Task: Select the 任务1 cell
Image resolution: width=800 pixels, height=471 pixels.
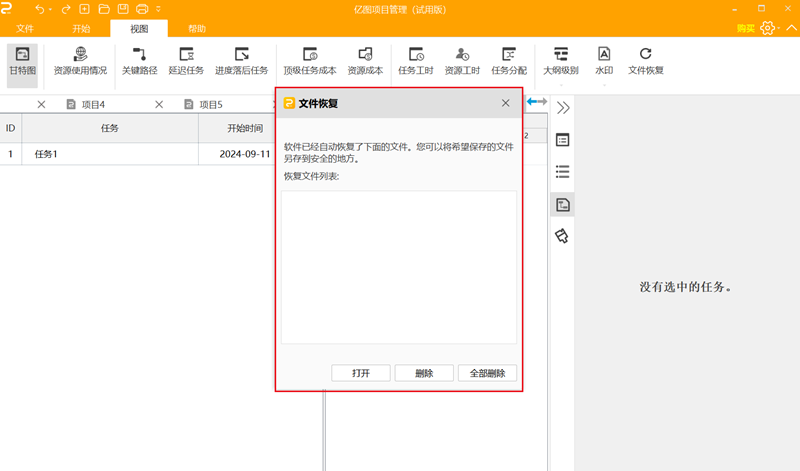Action: [110, 154]
